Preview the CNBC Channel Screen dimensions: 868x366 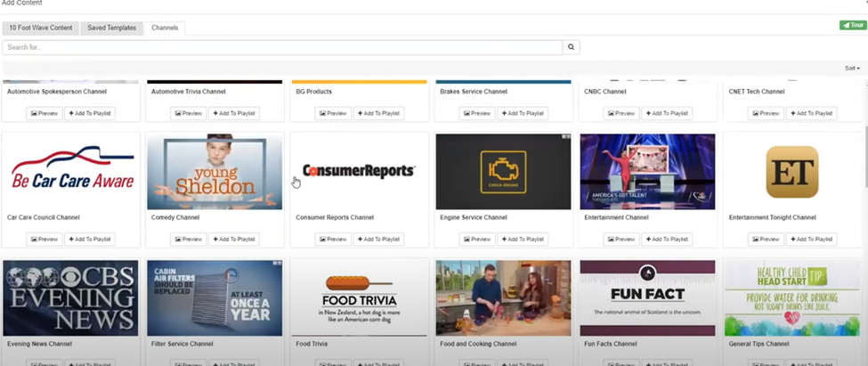coord(621,113)
